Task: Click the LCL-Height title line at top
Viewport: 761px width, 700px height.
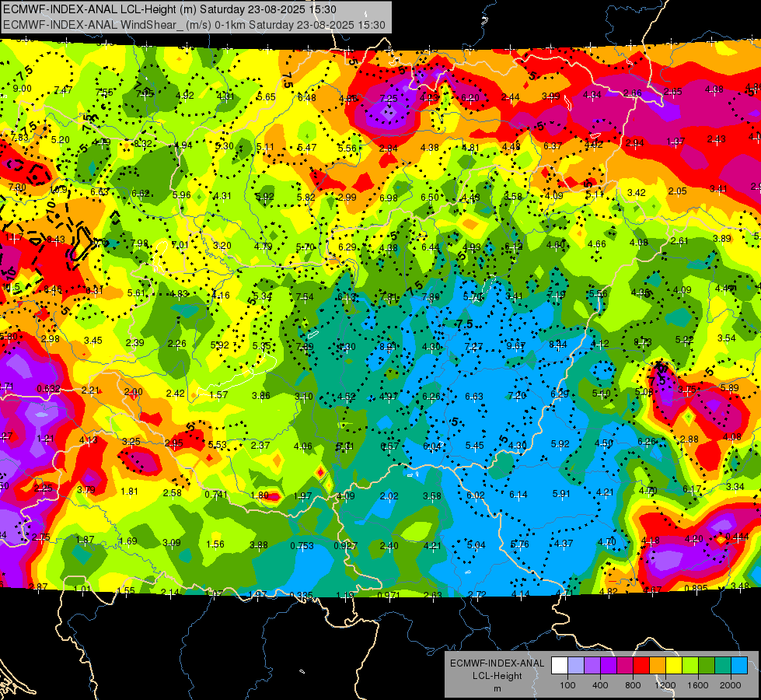Action: click(x=169, y=9)
